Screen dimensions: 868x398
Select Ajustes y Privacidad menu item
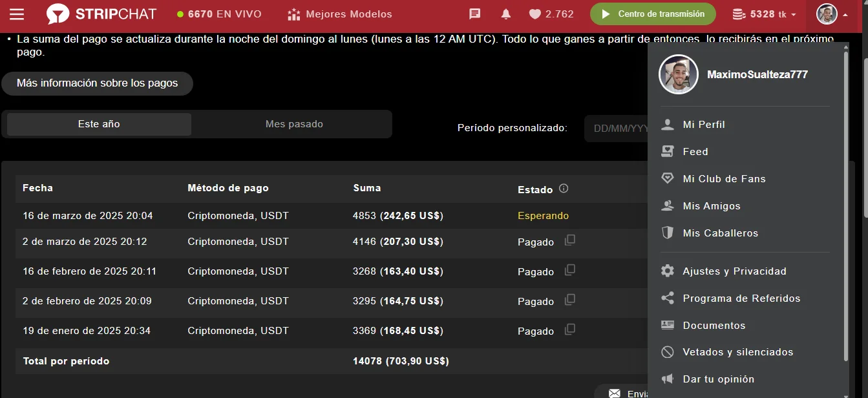point(734,271)
